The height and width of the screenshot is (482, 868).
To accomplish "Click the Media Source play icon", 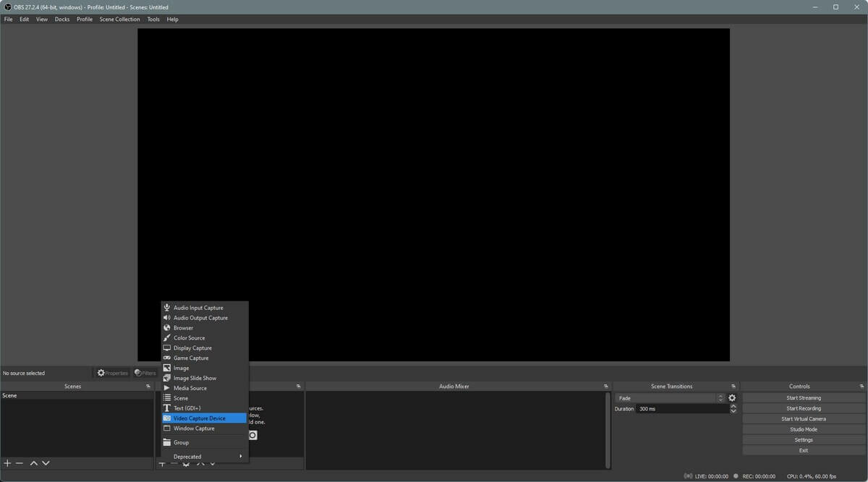I will pos(167,388).
